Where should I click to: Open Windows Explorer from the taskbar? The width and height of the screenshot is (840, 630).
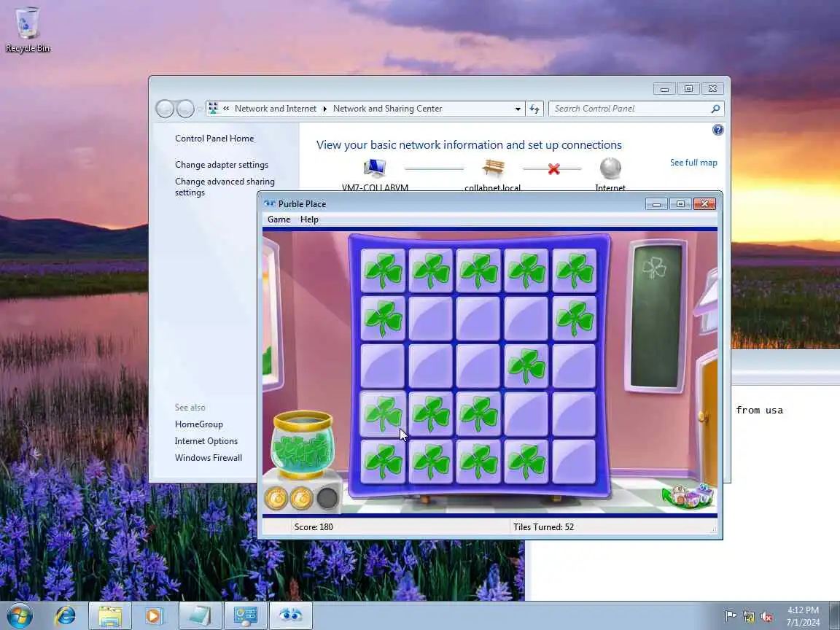click(x=110, y=615)
